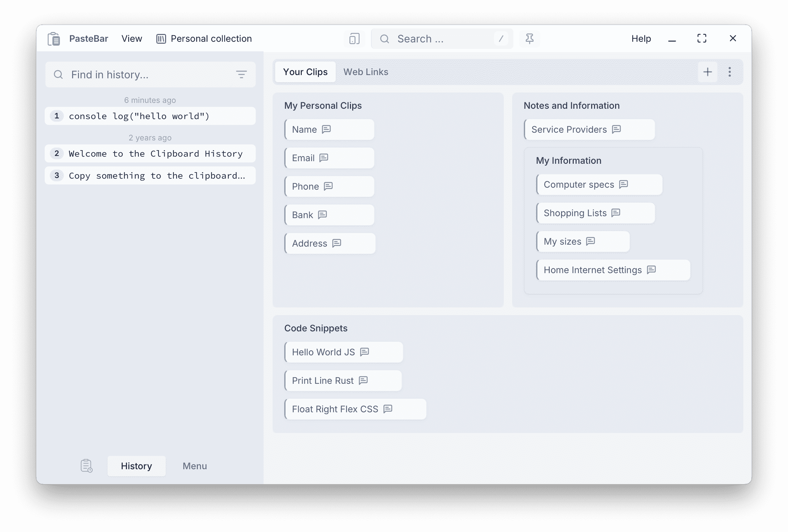788x532 pixels.
Task: Open the View menu
Action: coord(131,39)
